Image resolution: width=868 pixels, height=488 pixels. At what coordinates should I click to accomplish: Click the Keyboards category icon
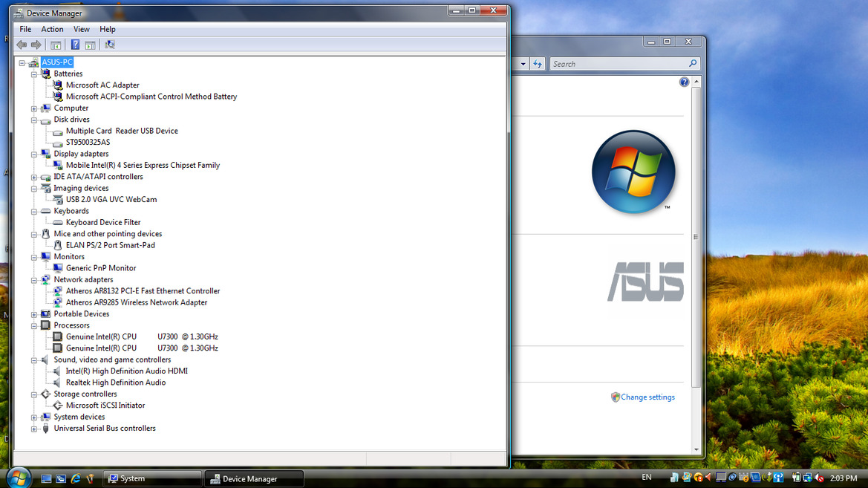[x=46, y=211]
